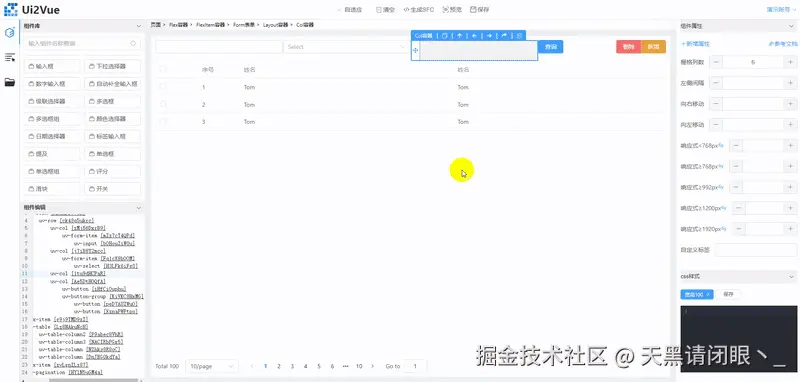Decrease 栅格列数 with its minus button
Image resolution: width=800 pixels, height=382 pixels.
coord(716,62)
